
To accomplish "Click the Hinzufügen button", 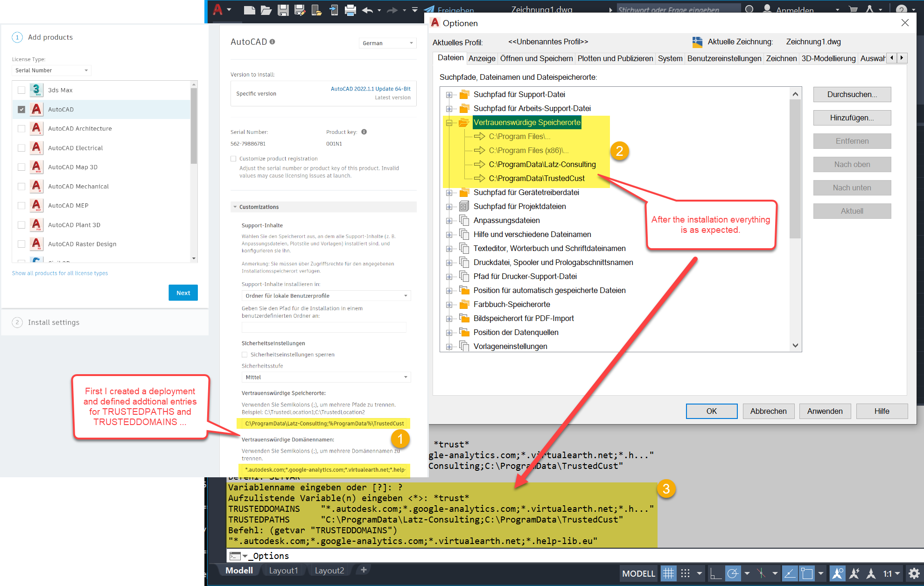I will pyautogui.click(x=852, y=118).
